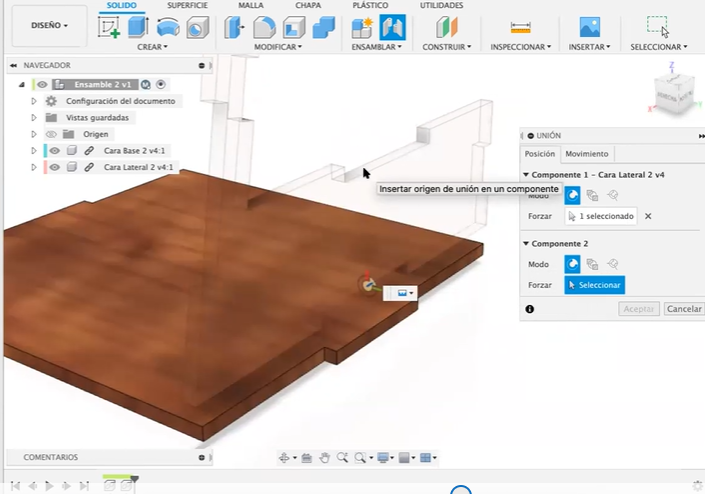Open the Viewports layout icon

coord(425,458)
